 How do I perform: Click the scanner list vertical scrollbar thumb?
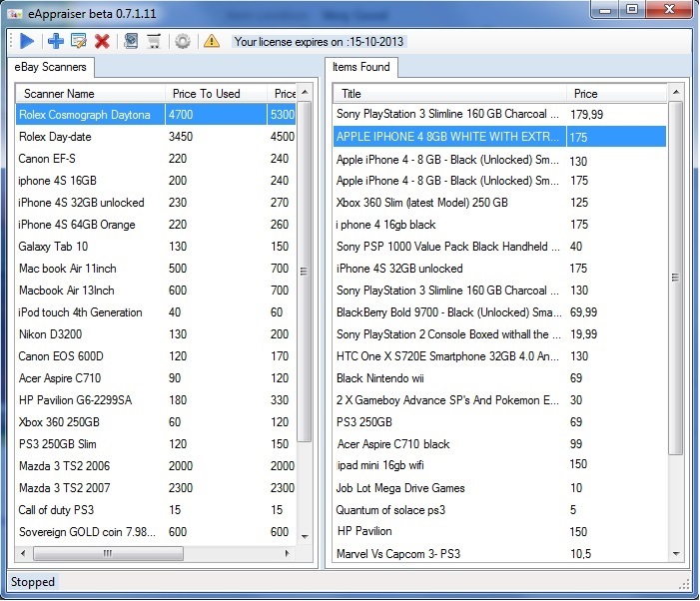305,272
